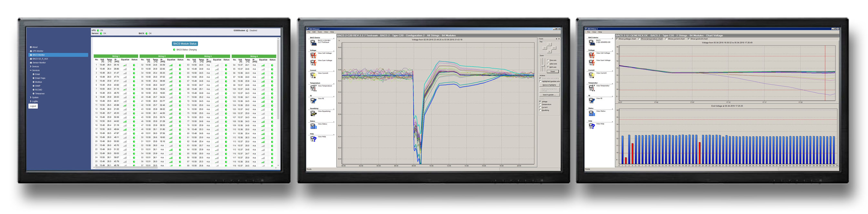Image resolution: width=868 pixels, height=214 pixels.
Task: Click View Status icon in BACSView 3 window
Action: [x=591, y=113]
